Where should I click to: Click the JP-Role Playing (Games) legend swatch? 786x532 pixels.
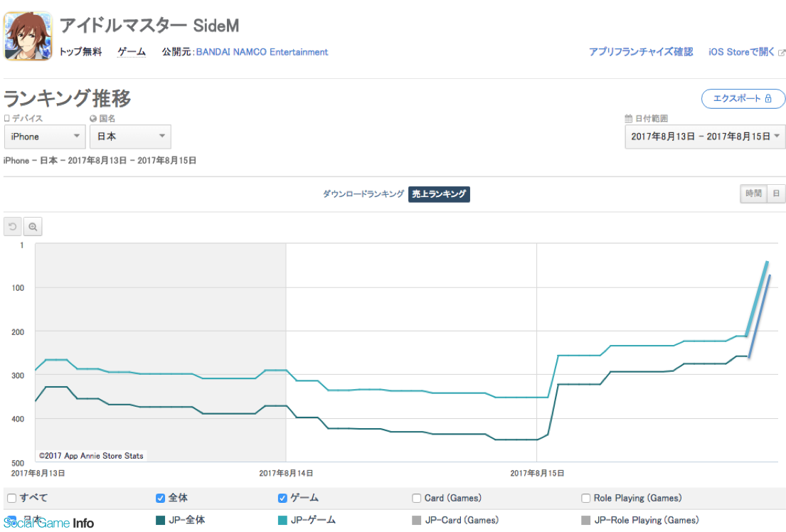(585, 520)
